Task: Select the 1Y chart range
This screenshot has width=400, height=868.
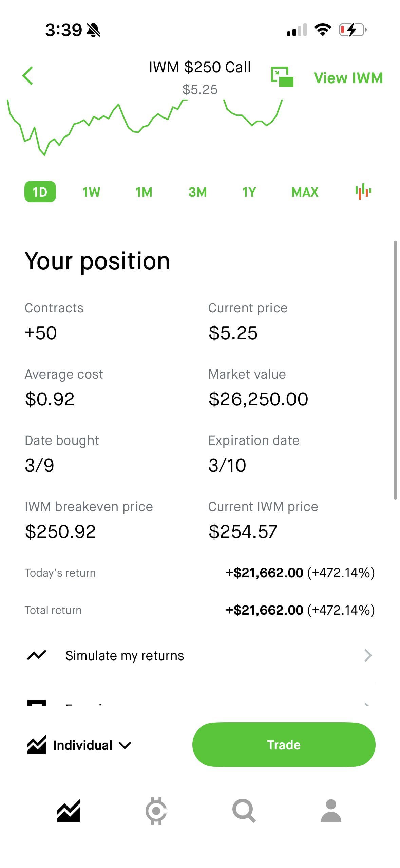Action: [x=249, y=192]
